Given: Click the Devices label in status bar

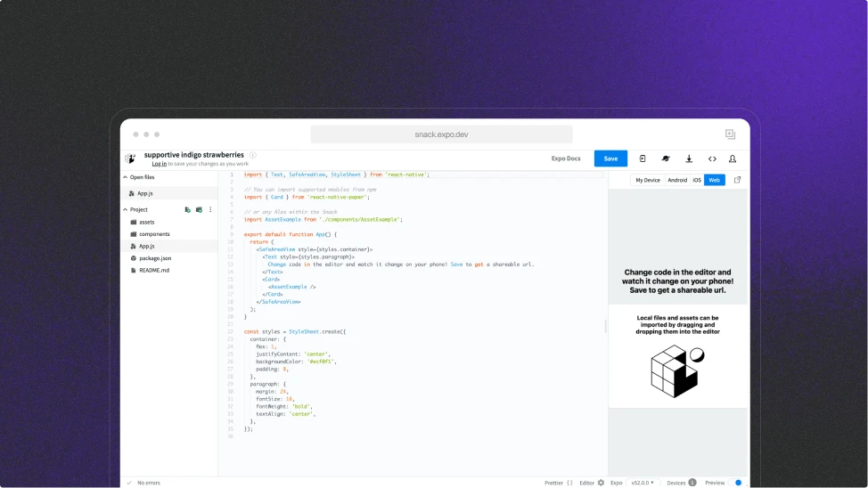Looking at the screenshot, I should (676, 483).
